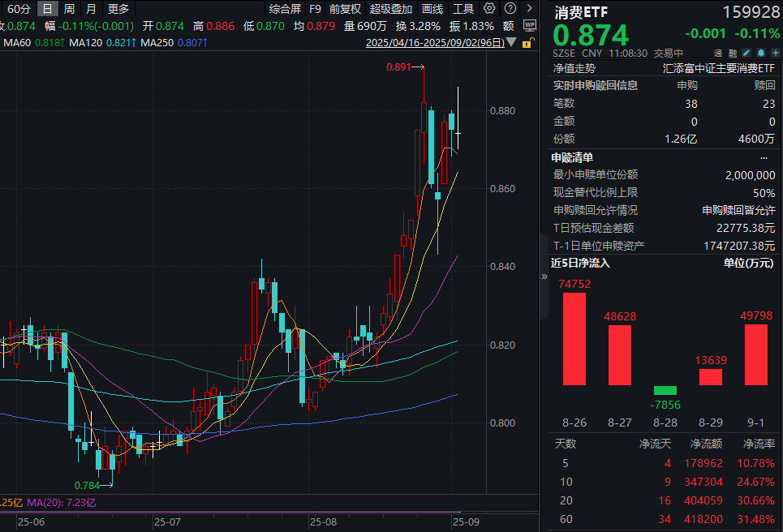Toggle the yellow padlock icon
The image size is (783, 532).
pyautogui.click(x=527, y=43)
